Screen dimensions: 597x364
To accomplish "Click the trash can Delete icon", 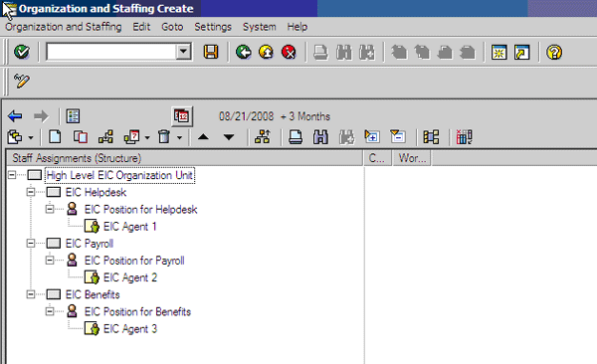I will pos(164,136).
